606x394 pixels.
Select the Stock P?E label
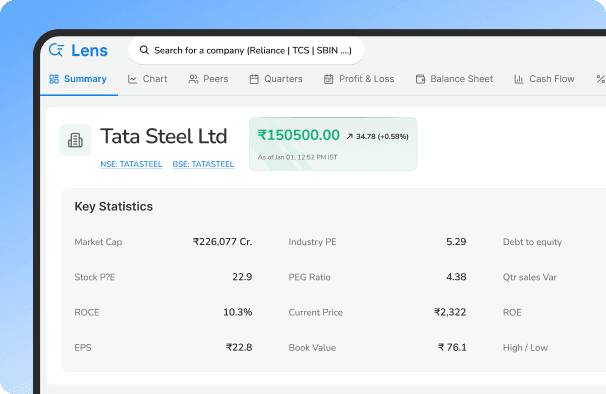click(x=95, y=277)
